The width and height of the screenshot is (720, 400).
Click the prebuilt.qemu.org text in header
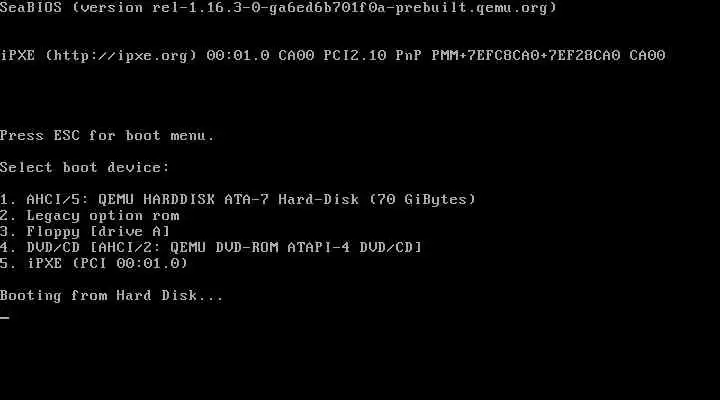(x=472, y=8)
